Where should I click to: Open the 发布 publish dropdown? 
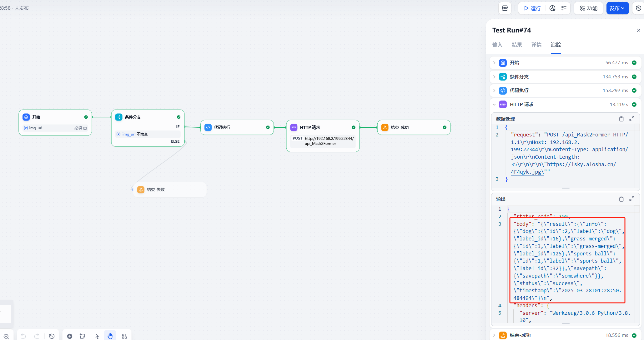coord(617,8)
